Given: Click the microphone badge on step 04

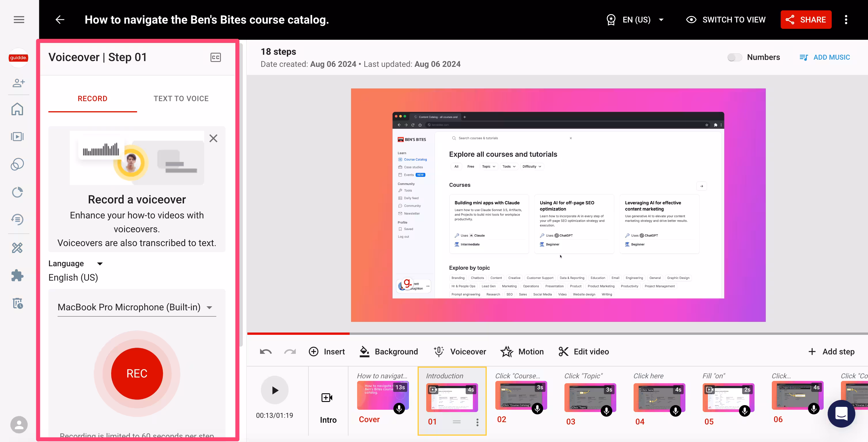Looking at the screenshot, I should (x=676, y=411).
